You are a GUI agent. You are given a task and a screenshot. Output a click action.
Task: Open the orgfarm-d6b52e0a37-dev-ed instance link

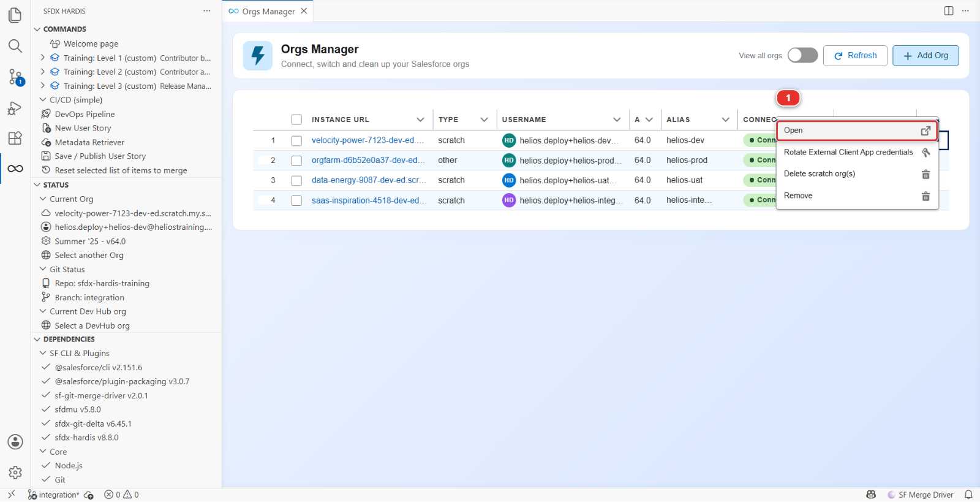[x=368, y=160]
